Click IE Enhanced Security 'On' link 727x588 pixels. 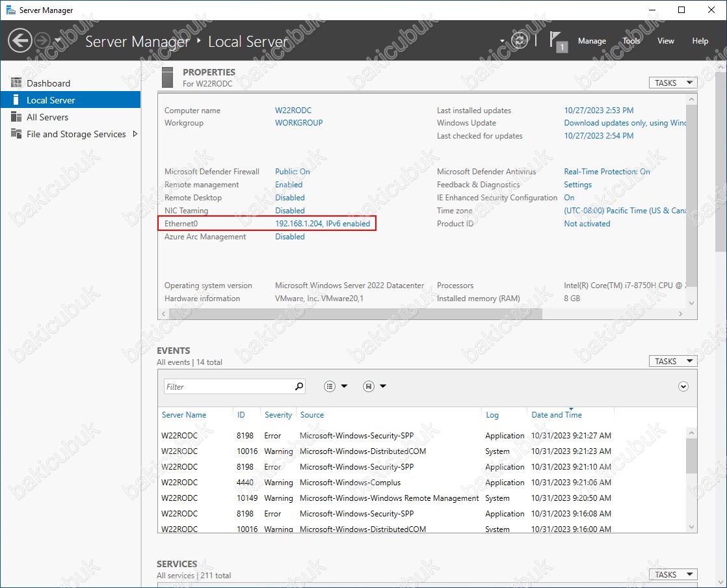569,198
